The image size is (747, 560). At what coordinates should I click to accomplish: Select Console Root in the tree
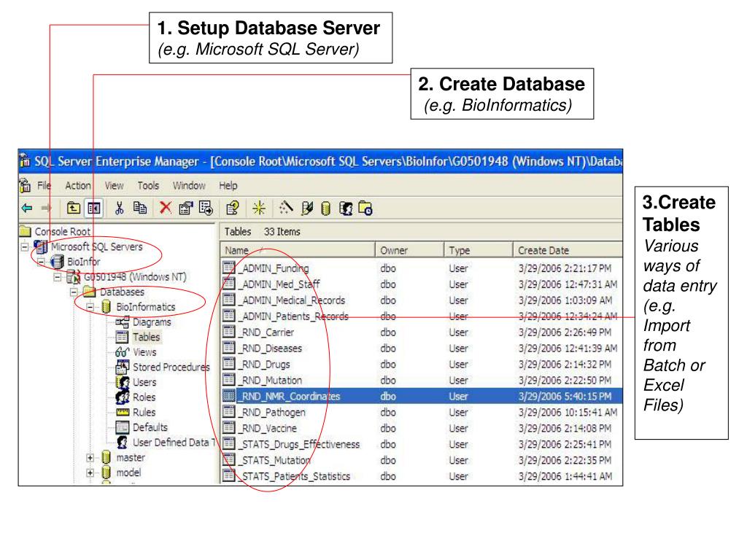click(63, 231)
